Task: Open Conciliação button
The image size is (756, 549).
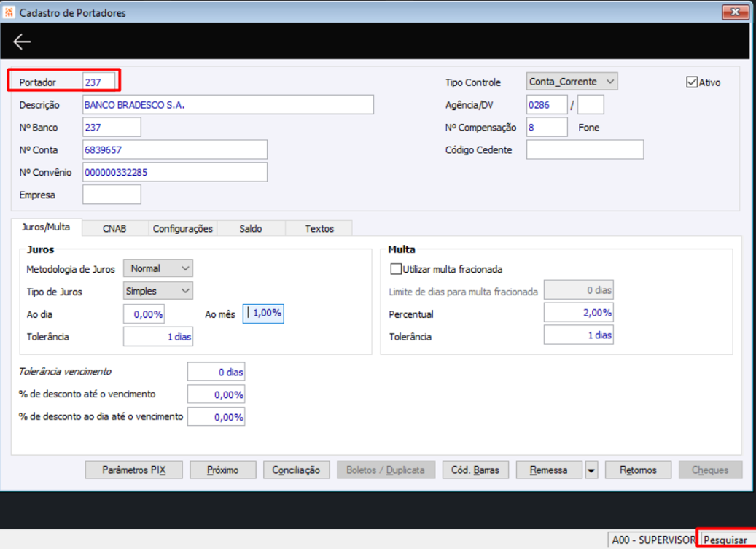Action: point(296,470)
